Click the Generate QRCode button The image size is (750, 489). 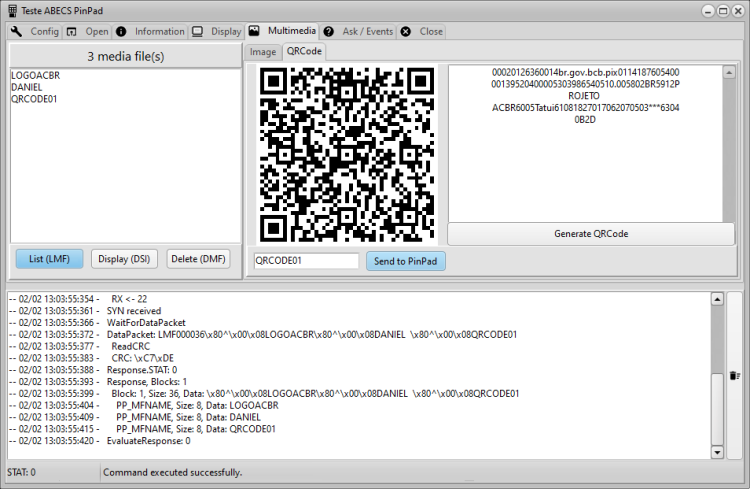[x=591, y=234]
